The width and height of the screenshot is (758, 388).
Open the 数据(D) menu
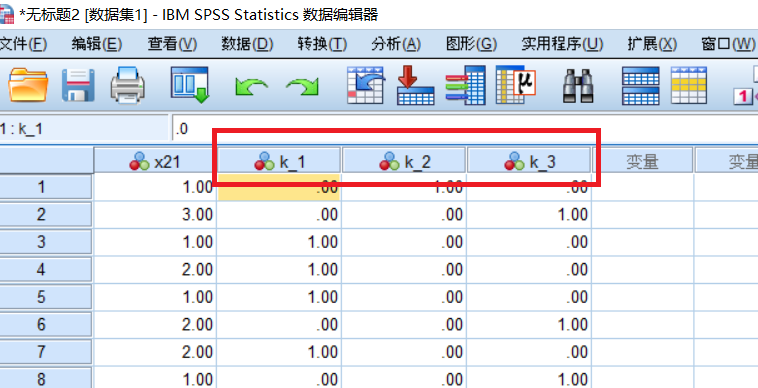[247, 44]
